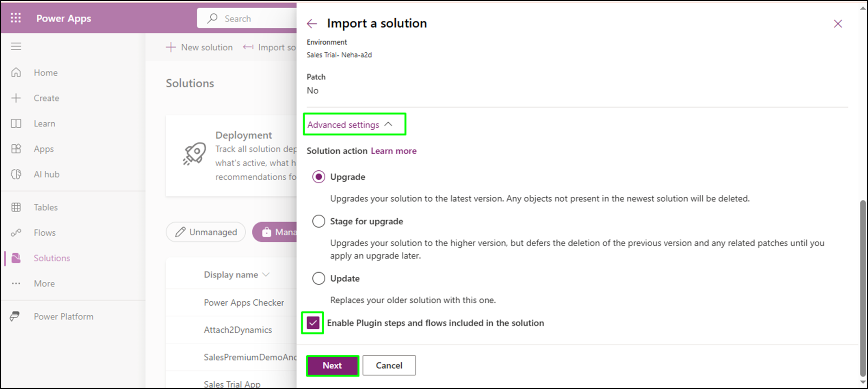Open the AI hub section

point(46,174)
